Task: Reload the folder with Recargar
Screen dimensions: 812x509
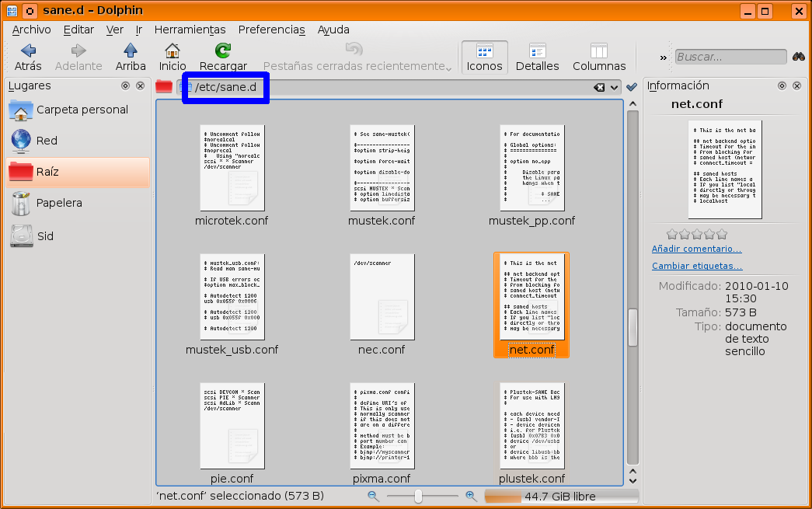Action: coord(223,57)
